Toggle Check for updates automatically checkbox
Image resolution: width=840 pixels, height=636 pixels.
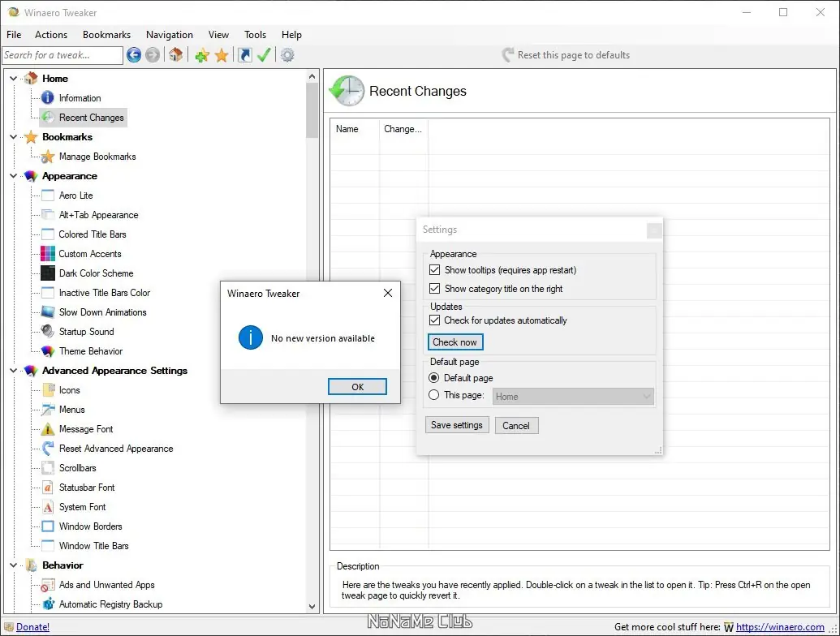click(434, 320)
